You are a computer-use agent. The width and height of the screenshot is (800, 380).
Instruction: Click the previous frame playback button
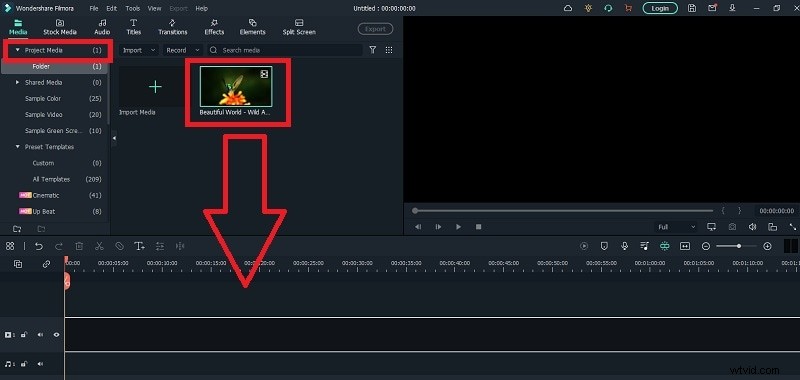point(418,227)
